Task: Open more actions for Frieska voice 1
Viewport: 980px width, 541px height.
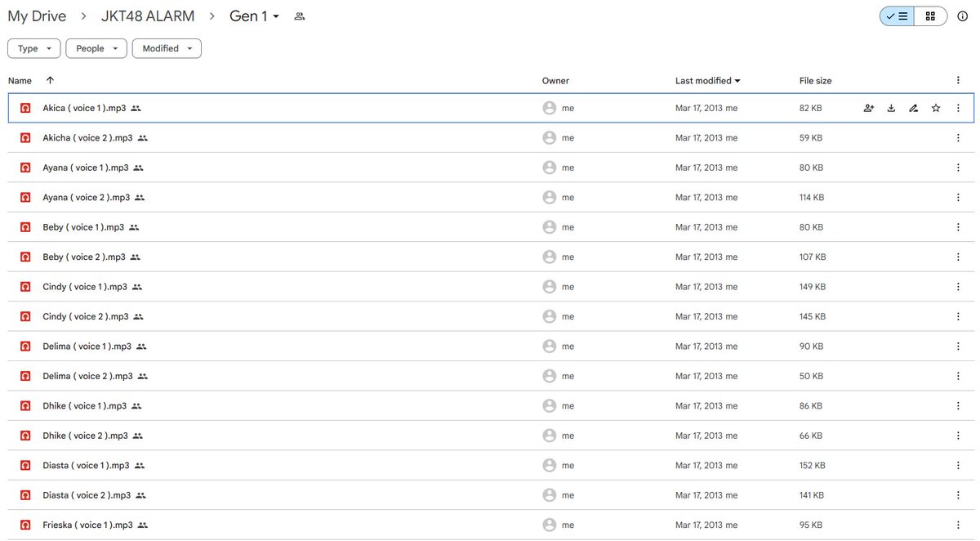Action: pos(958,525)
